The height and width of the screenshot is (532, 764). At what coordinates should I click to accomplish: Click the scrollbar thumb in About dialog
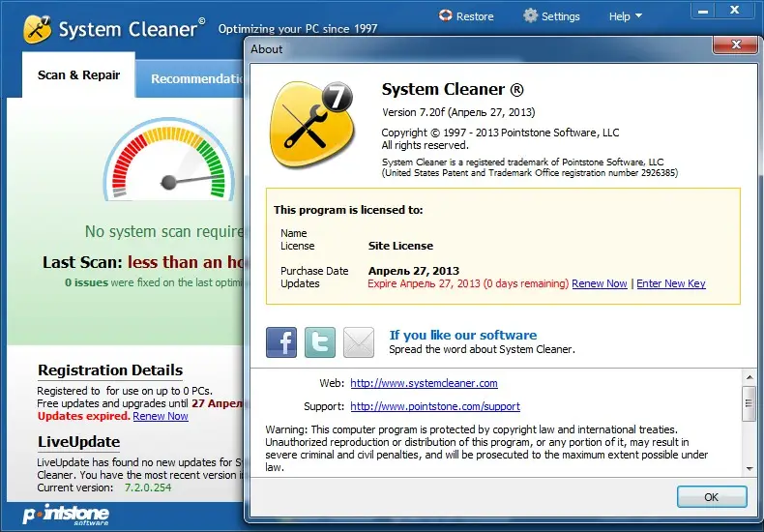pos(749,403)
